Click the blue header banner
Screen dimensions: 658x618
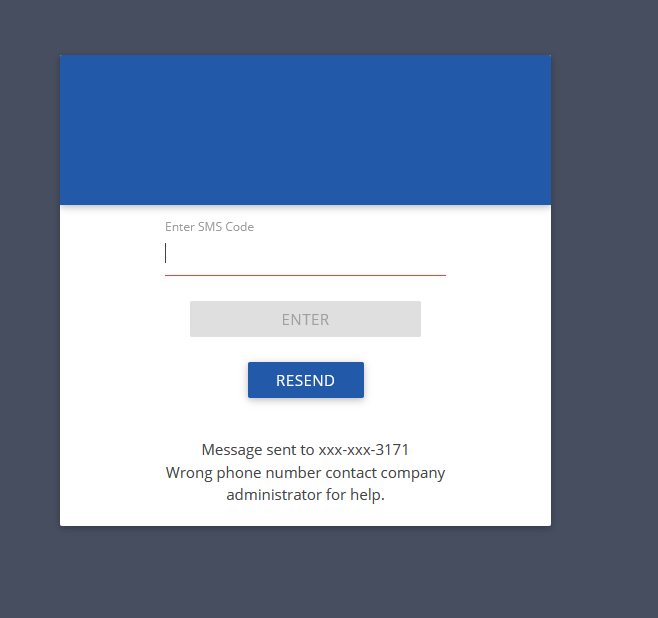(305, 130)
